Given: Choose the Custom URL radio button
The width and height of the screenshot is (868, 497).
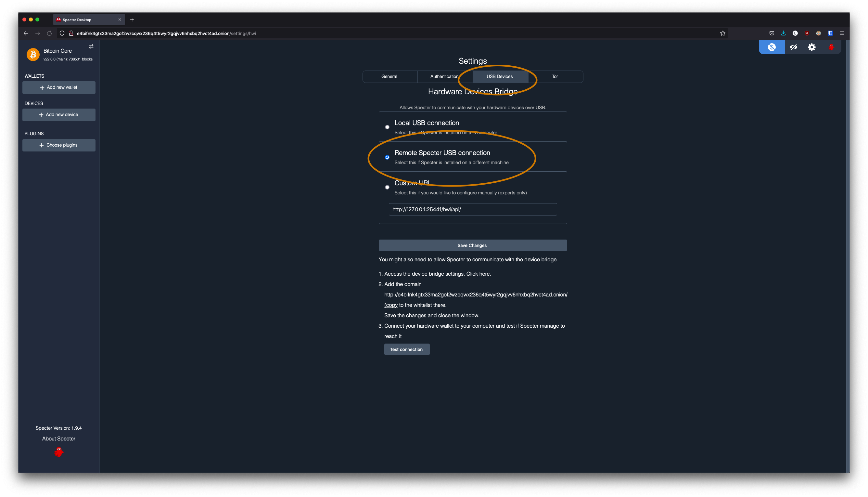Looking at the screenshot, I should click(x=387, y=187).
